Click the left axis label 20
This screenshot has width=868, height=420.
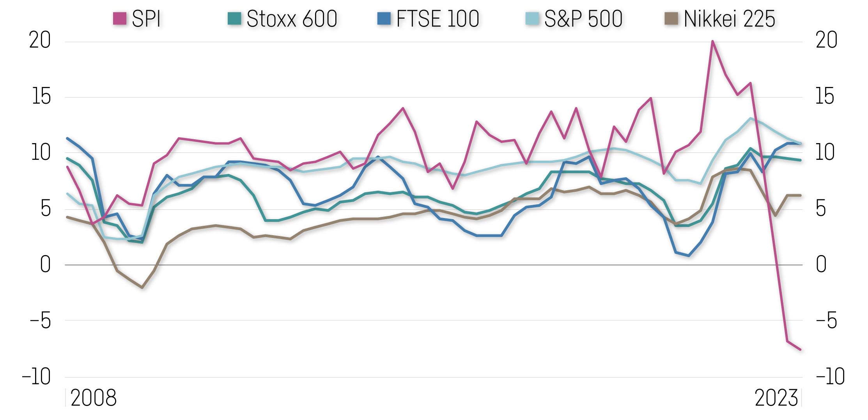point(40,40)
